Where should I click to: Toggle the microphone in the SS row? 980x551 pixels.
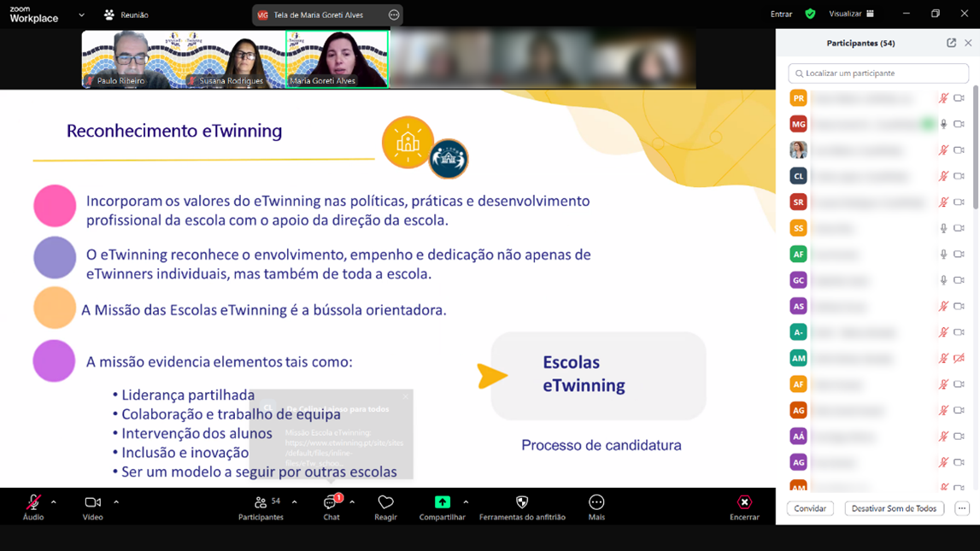tap(943, 228)
